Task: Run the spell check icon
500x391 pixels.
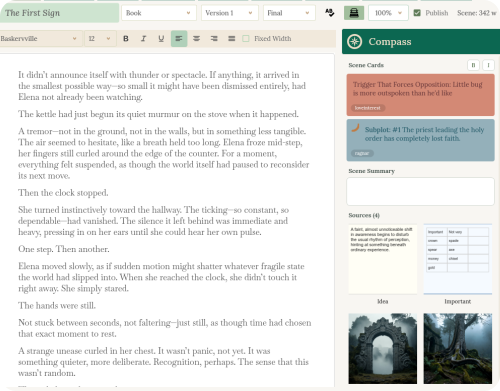Action: pos(330,13)
